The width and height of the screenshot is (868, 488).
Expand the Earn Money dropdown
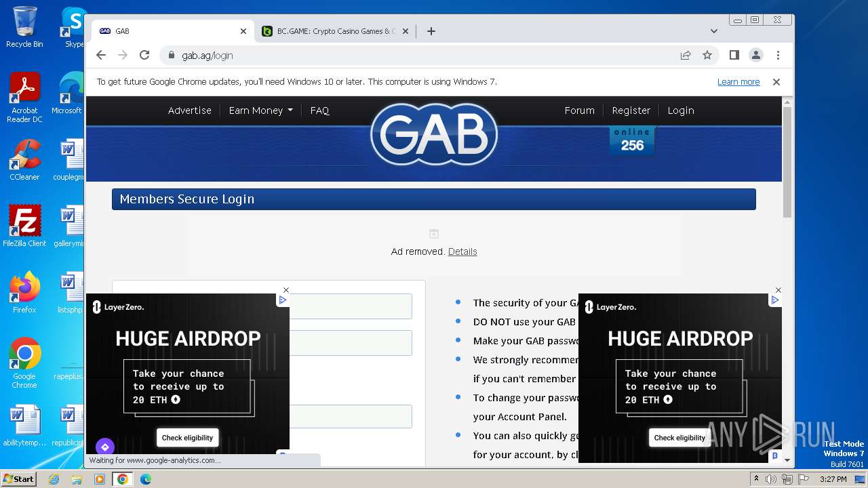coord(260,110)
